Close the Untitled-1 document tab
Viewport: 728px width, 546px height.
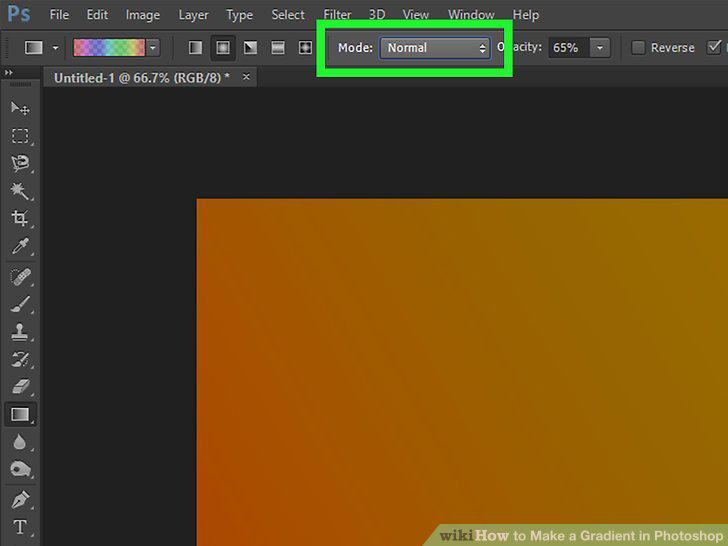246,77
